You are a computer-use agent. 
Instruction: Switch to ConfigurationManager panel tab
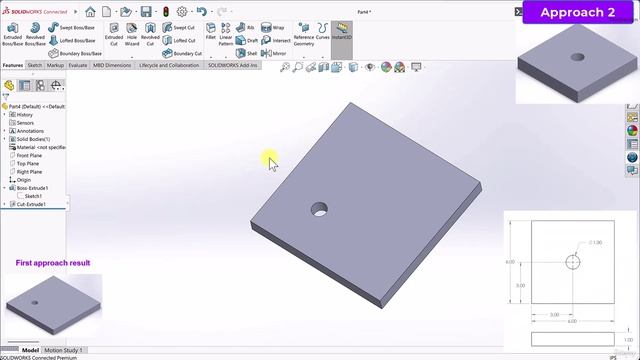tap(40, 85)
